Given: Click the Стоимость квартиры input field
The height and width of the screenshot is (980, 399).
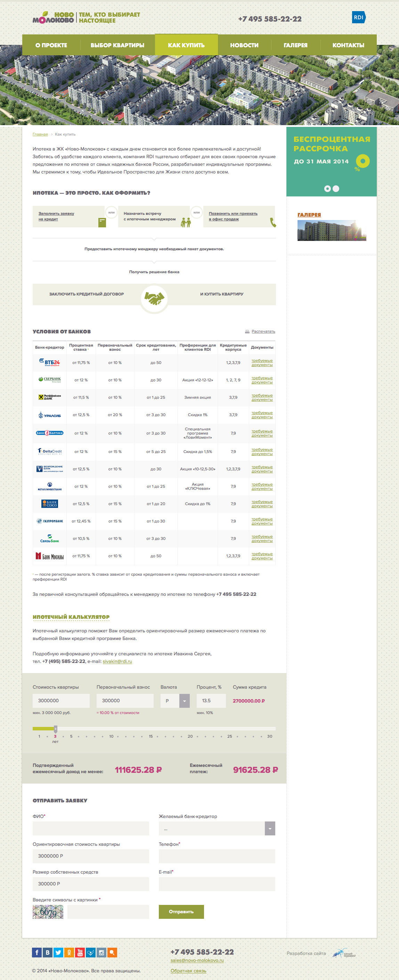Looking at the screenshot, I should click(61, 700).
